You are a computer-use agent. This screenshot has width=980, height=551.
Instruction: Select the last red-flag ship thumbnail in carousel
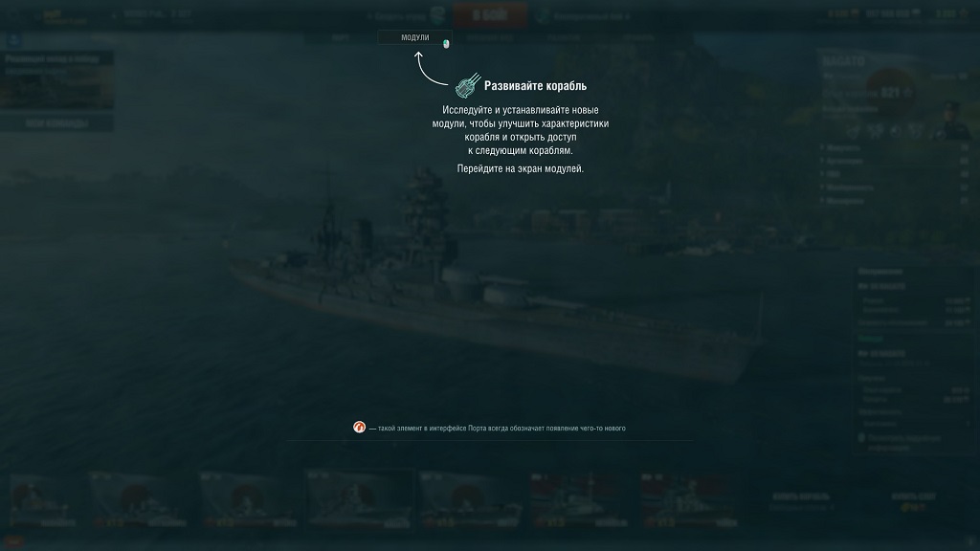click(689, 499)
